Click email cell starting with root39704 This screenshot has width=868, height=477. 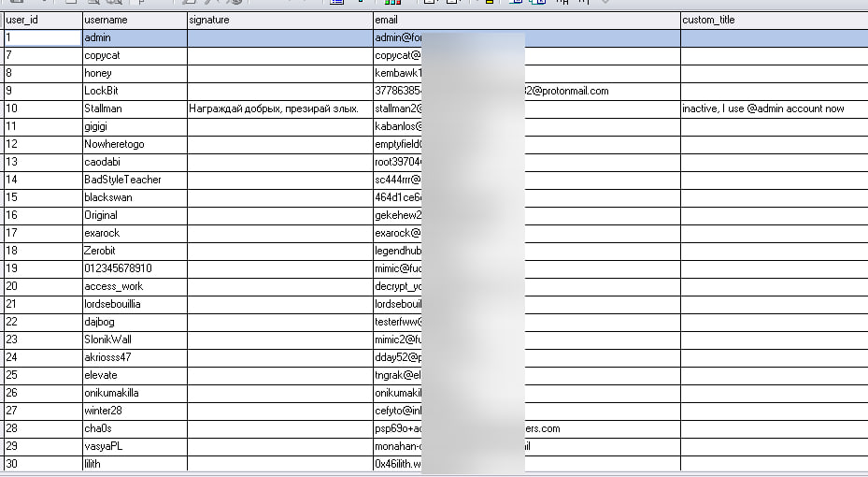click(x=527, y=162)
